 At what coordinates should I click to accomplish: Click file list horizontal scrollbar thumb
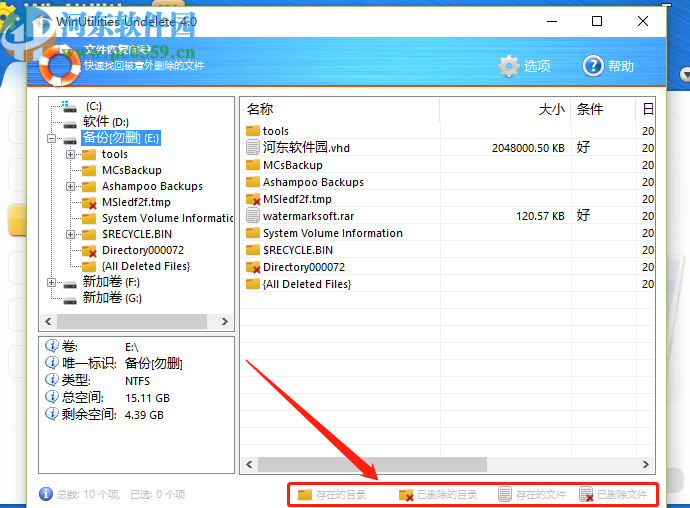pyautogui.click(x=373, y=464)
